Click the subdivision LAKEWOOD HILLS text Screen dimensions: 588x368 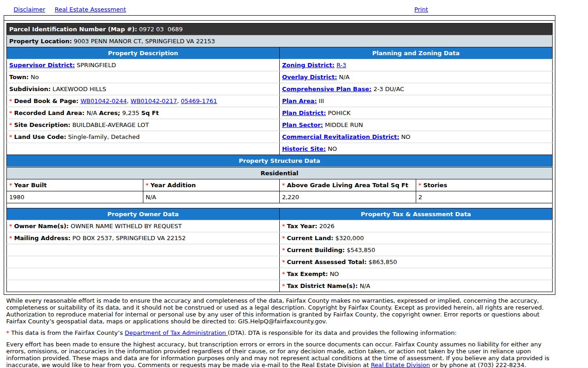click(x=79, y=89)
